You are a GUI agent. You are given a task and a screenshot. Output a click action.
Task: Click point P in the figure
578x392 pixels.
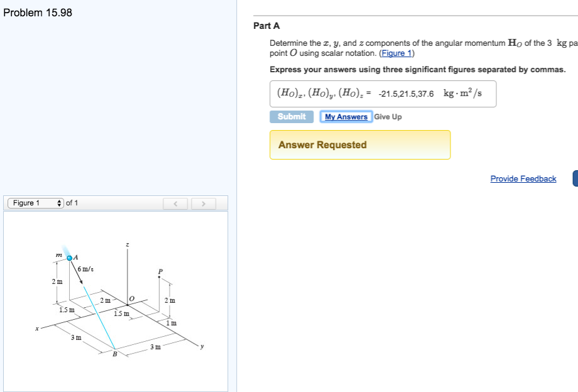(160, 271)
